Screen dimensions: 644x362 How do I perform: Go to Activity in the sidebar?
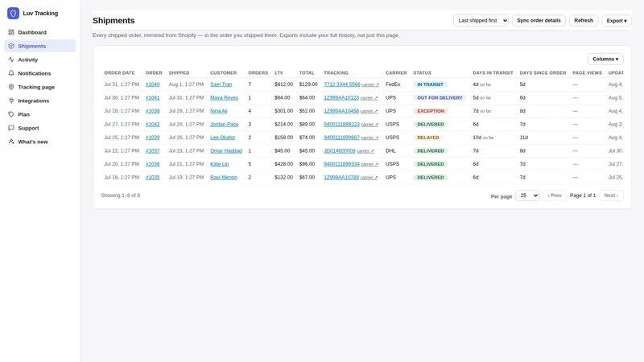point(39,60)
